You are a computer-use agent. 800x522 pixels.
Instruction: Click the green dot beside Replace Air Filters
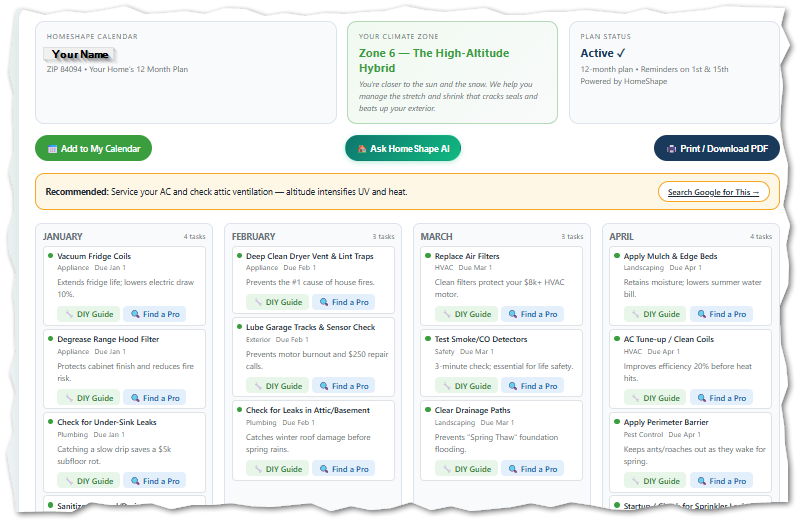tap(428, 256)
